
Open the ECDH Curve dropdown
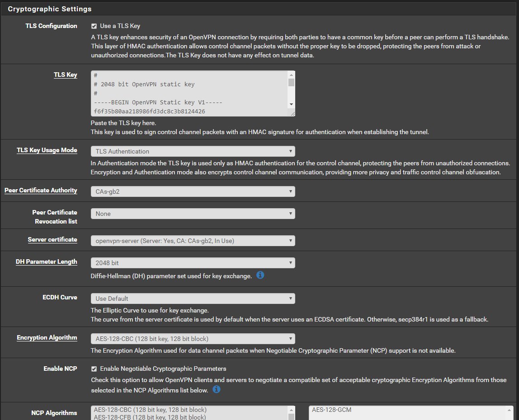(193, 299)
